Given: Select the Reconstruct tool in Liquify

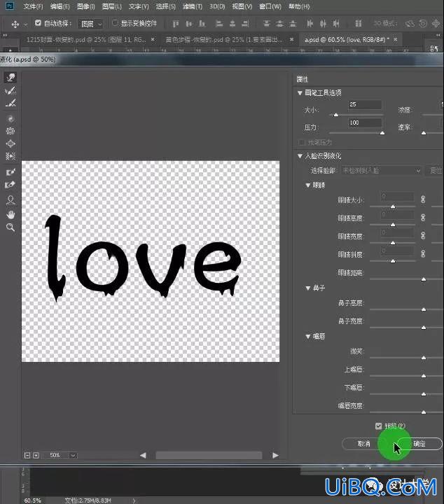Looking at the screenshot, I should click(11, 90).
